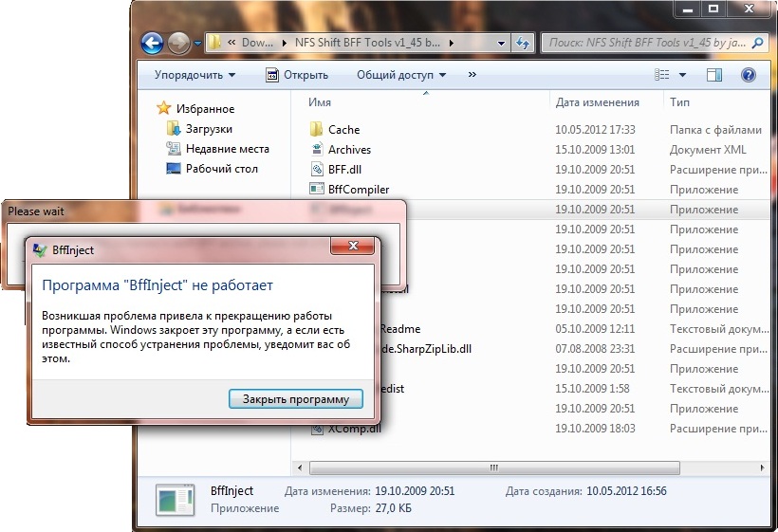
Task: Refresh the folder with the refresh icon
Action: [523, 43]
